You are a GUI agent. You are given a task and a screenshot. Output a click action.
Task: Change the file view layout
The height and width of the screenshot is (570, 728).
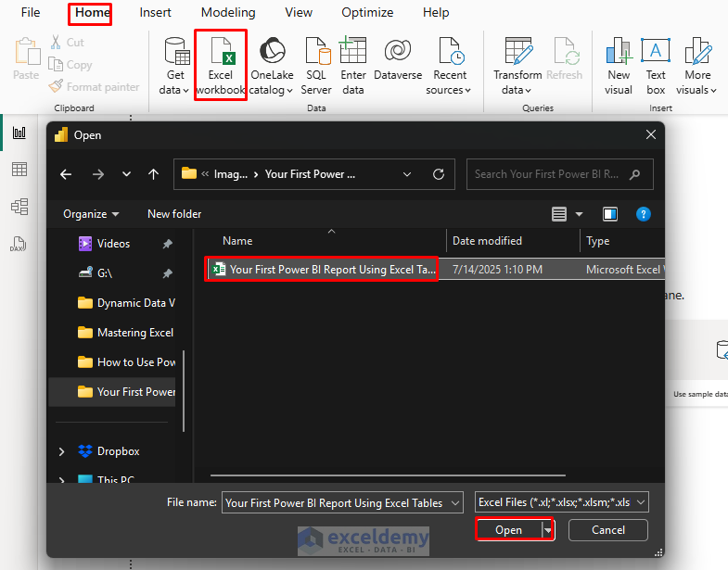(x=559, y=214)
